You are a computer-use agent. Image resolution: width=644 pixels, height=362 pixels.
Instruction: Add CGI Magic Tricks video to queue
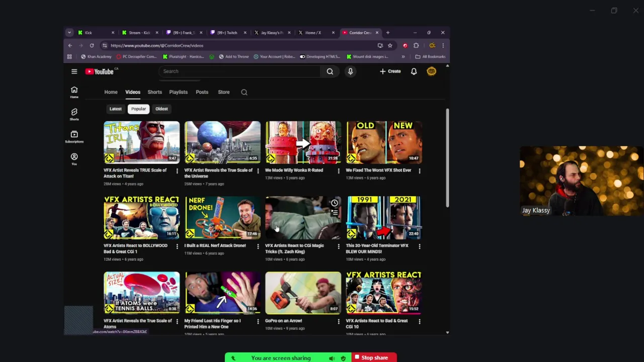(335, 213)
